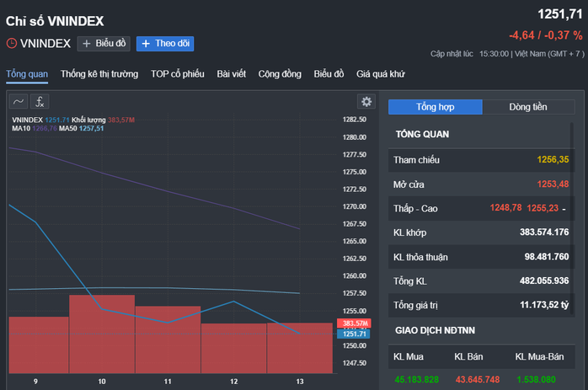Open the Cộng đồng tab

280,74
